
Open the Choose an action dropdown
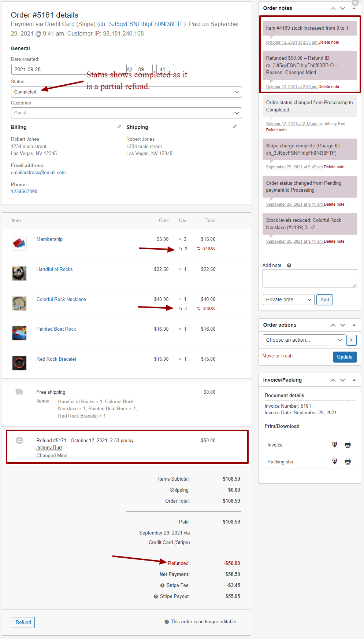(x=304, y=340)
